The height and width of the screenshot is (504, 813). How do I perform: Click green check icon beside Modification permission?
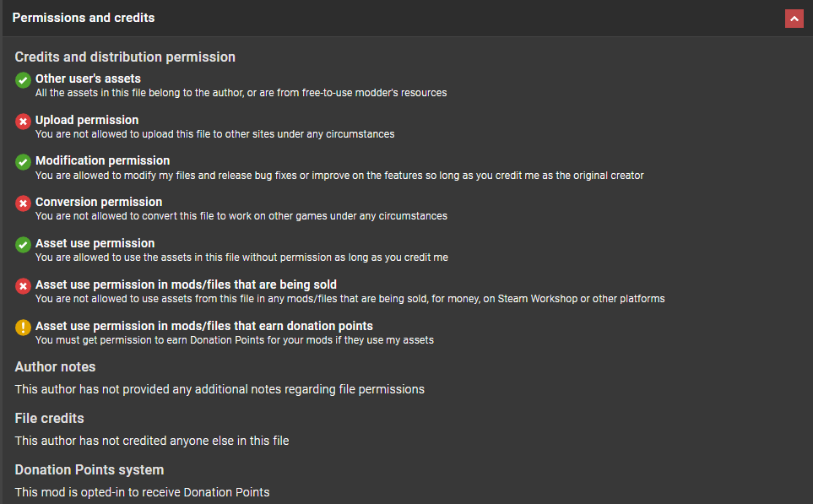(23, 162)
